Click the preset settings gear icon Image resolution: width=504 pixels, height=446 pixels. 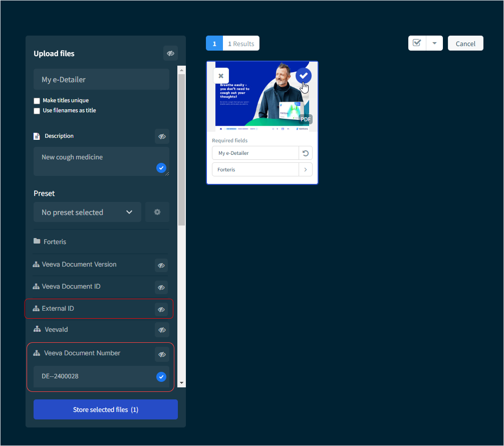pyautogui.click(x=157, y=212)
